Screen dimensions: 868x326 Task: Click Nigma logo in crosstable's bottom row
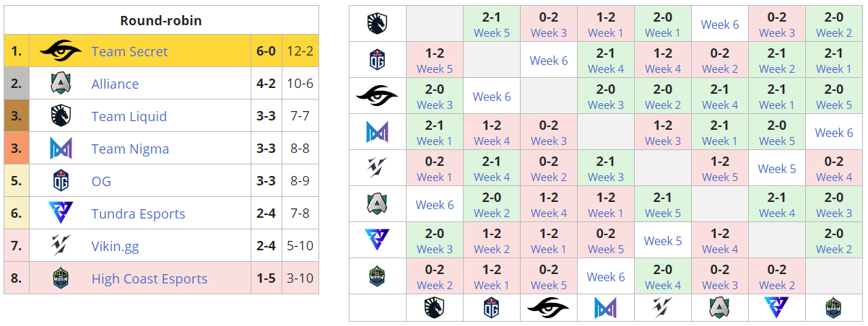(x=605, y=308)
